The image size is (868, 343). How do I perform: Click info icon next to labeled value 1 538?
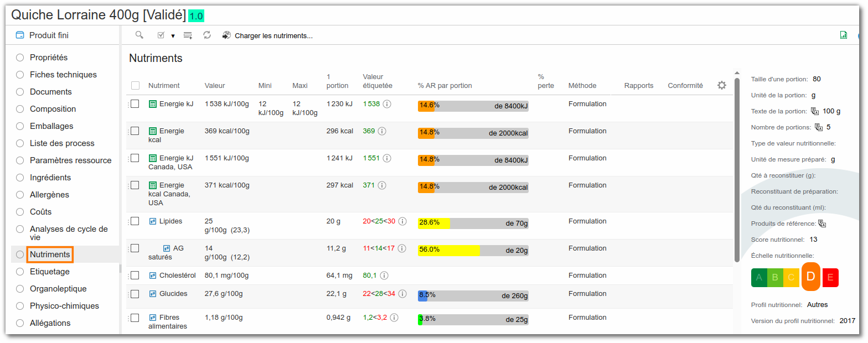tap(387, 104)
